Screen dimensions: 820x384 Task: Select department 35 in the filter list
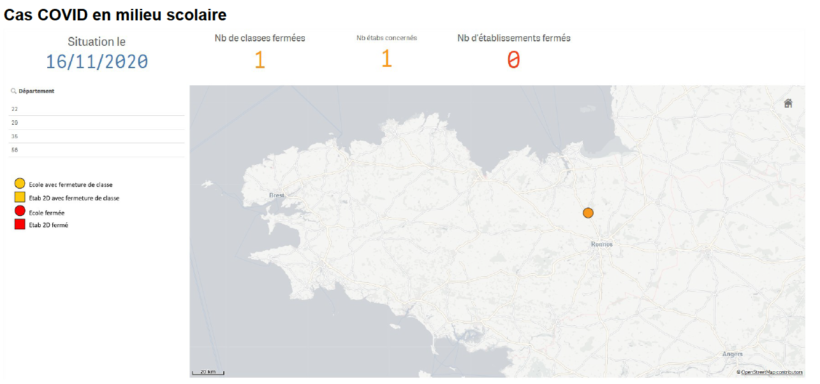click(97, 136)
